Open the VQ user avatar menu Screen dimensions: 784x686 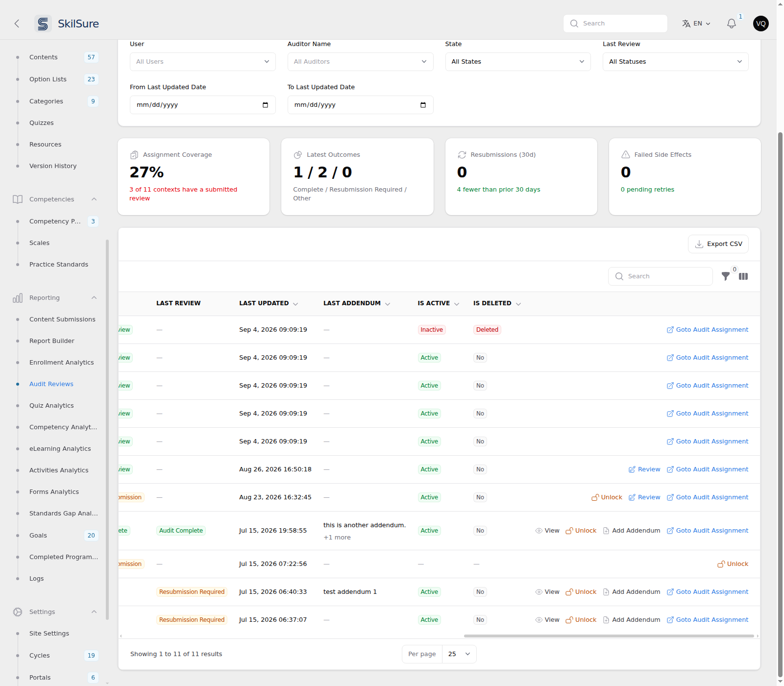tap(761, 24)
